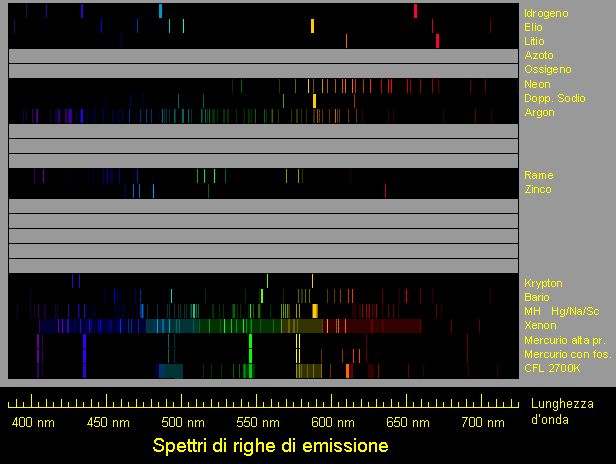Click the empty gray Ossigeno spectrum row
This screenshot has width=616, height=464.
point(263,71)
